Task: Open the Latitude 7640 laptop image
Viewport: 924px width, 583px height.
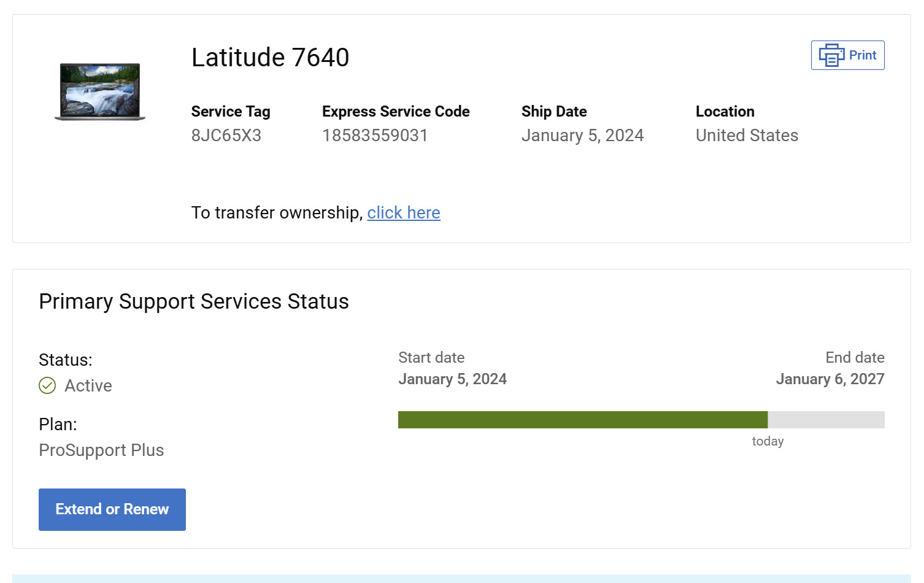Action: tap(100, 91)
